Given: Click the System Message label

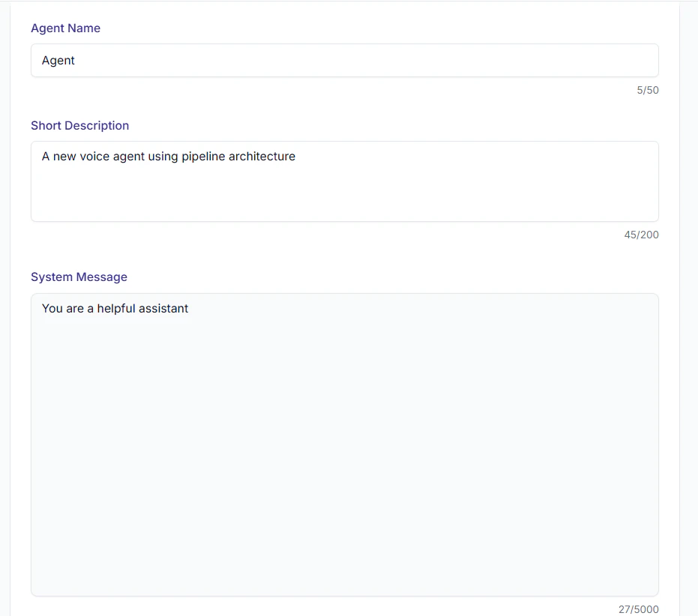Looking at the screenshot, I should coord(79,277).
